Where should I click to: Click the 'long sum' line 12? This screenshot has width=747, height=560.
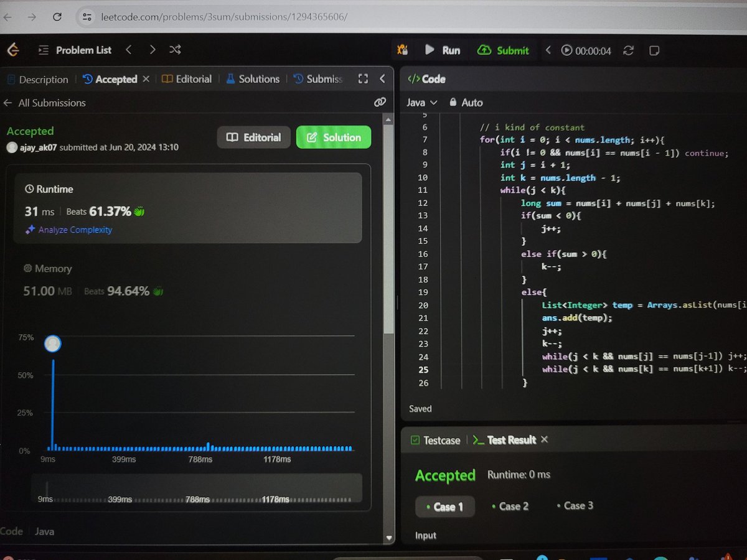618,203
